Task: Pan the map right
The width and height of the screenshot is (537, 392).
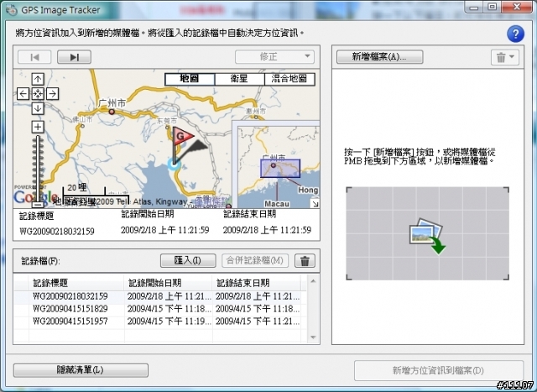Action: (52, 93)
